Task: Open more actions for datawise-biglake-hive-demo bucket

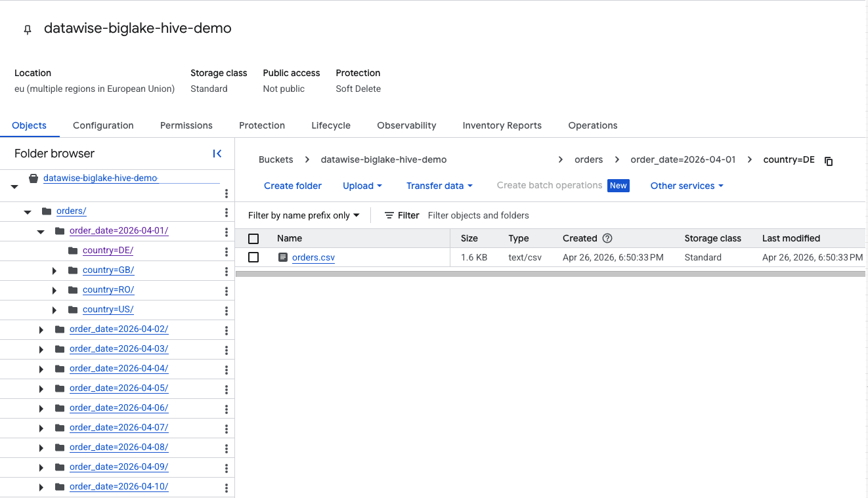Action: (x=227, y=193)
